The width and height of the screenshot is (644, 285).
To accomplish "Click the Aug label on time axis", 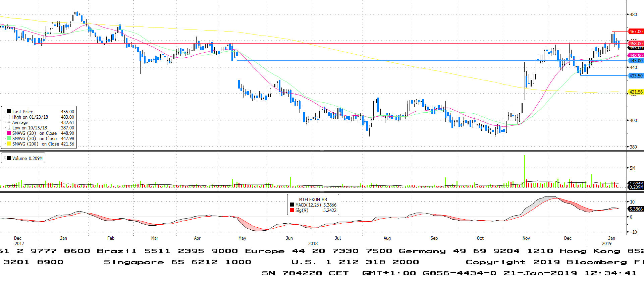I will click(x=387, y=238).
